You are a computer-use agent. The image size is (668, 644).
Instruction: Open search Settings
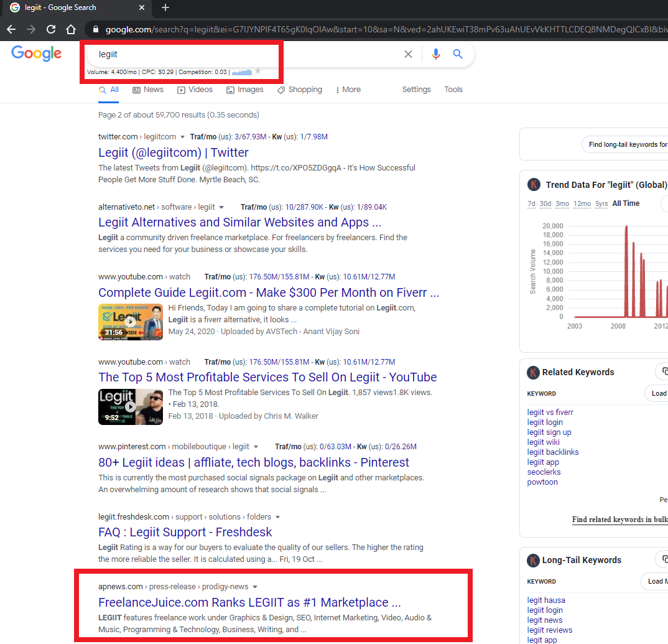coord(416,90)
